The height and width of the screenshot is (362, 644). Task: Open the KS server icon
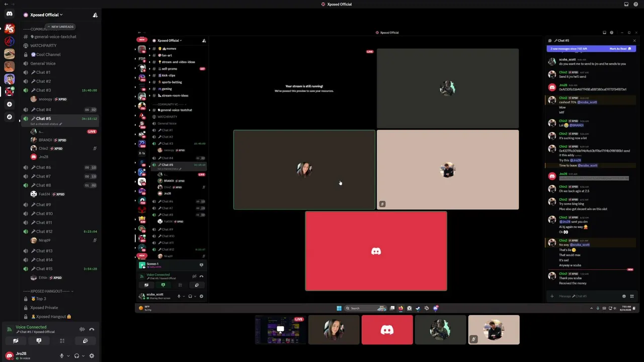9,28
